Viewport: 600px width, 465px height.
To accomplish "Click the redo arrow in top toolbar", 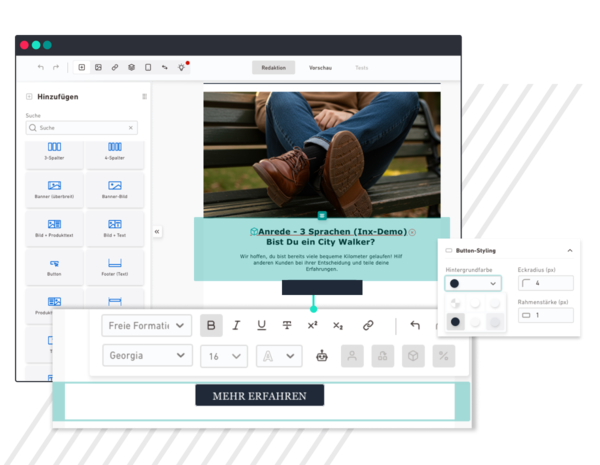I will tap(56, 67).
